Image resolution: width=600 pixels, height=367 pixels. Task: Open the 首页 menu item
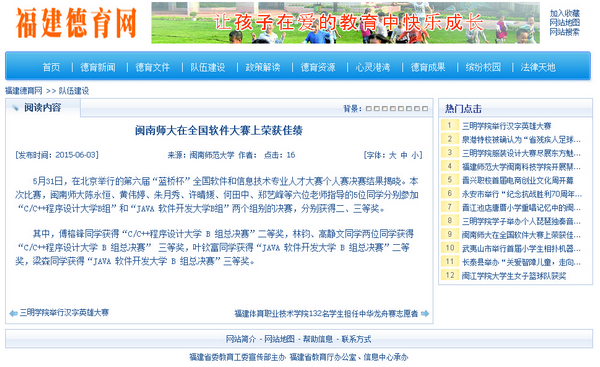click(x=51, y=67)
